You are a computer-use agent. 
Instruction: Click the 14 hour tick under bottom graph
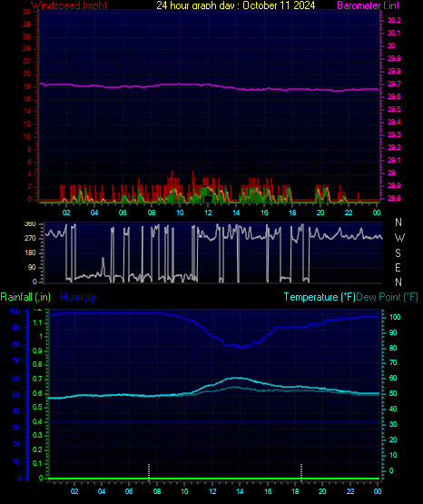[x=240, y=491]
